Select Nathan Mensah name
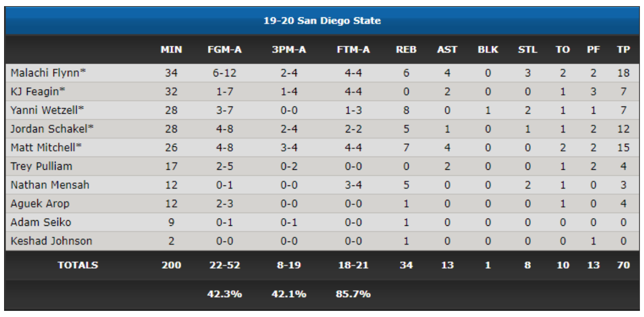644x317 pixels. 49,185
